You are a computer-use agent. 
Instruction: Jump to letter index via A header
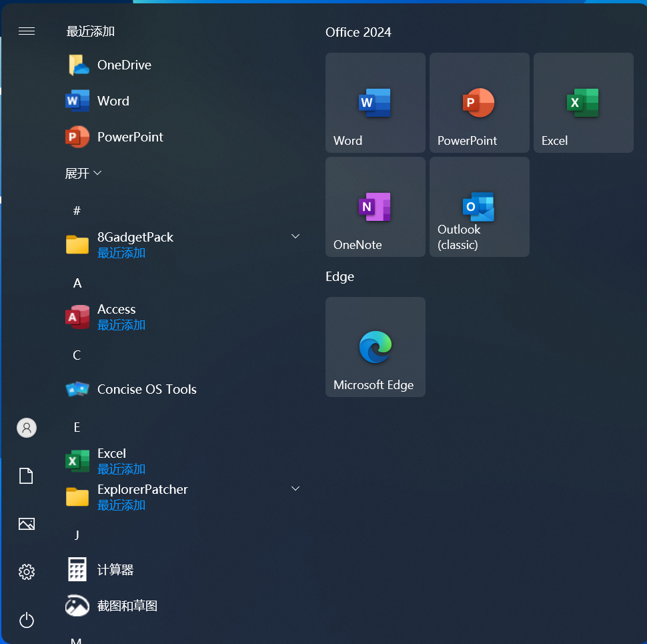[77, 284]
